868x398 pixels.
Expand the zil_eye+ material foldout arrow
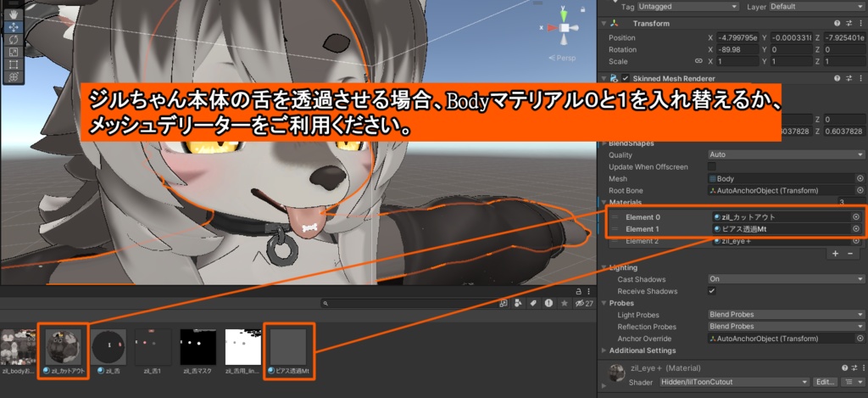coord(604,385)
